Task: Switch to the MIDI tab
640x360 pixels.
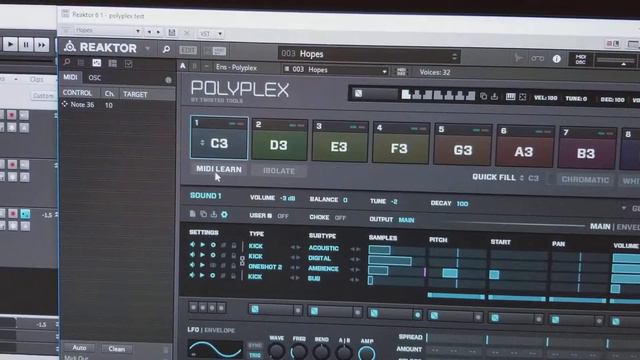Action: [x=70, y=77]
